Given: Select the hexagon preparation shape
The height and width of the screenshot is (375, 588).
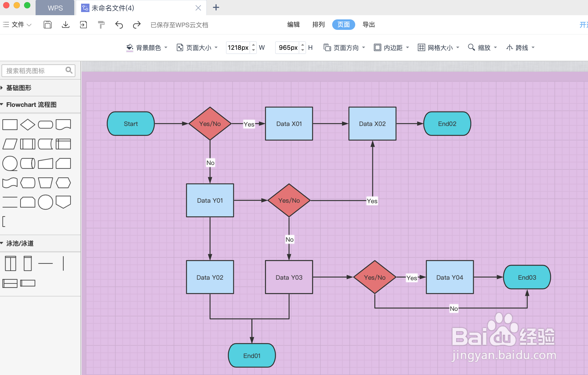Looking at the screenshot, I should pyautogui.click(x=63, y=183).
